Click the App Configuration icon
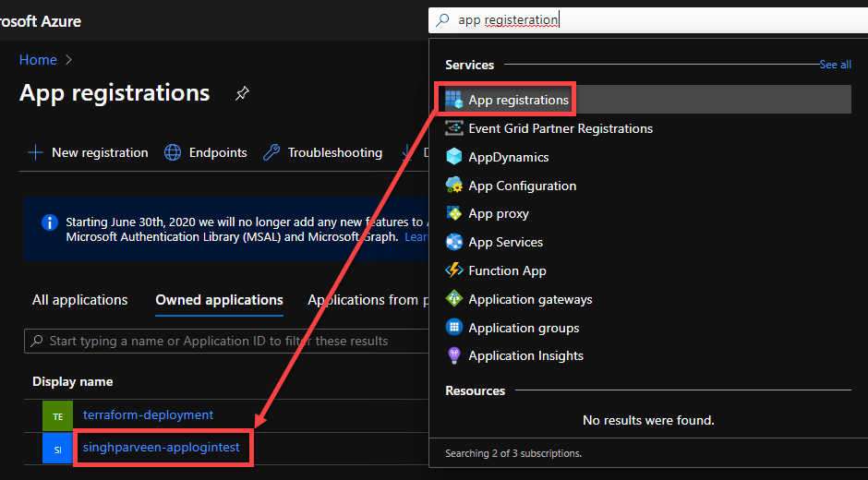The image size is (868, 480). (x=454, y=186)
